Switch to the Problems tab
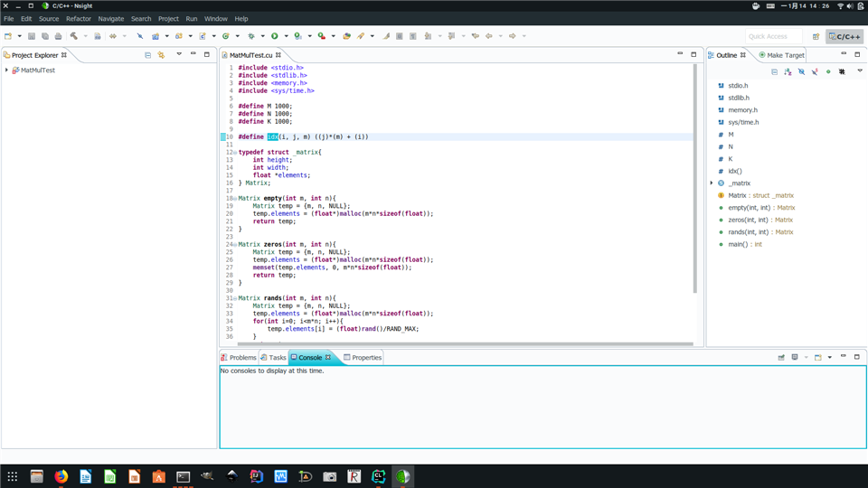The height and width of the screenshot is (488, 868). (241, 358)
